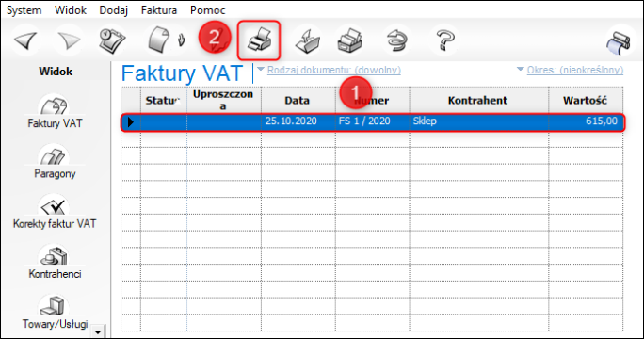
Task: Open the Faktura menu
Action: pos(159,9)
